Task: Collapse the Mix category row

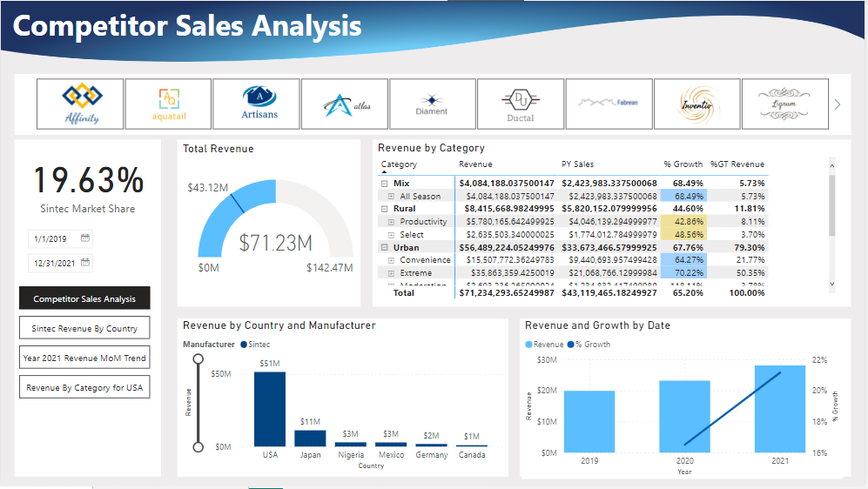Action: click(x=384, y=184)
